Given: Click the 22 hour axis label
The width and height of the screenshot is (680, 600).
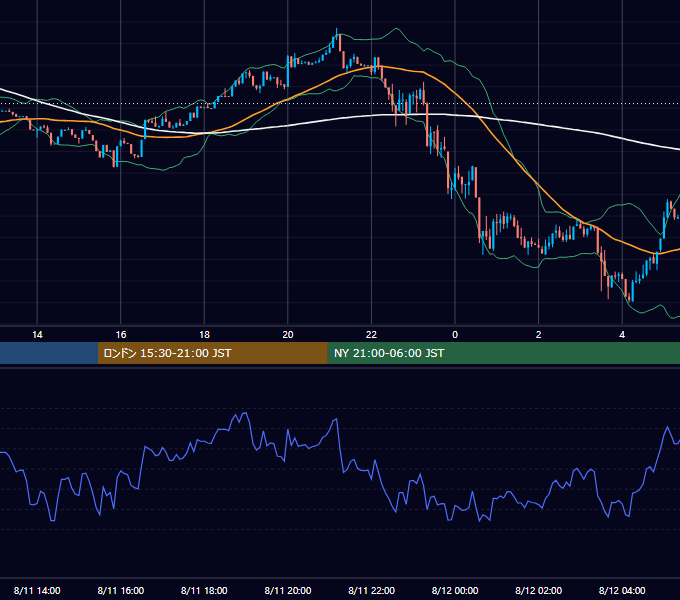Looking at the screenshot, I should 371,335.
